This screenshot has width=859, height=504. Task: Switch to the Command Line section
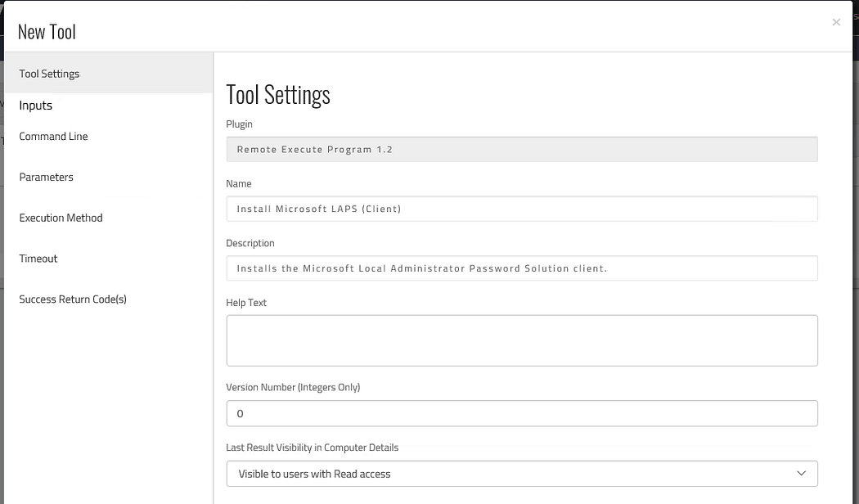[54, 137]
